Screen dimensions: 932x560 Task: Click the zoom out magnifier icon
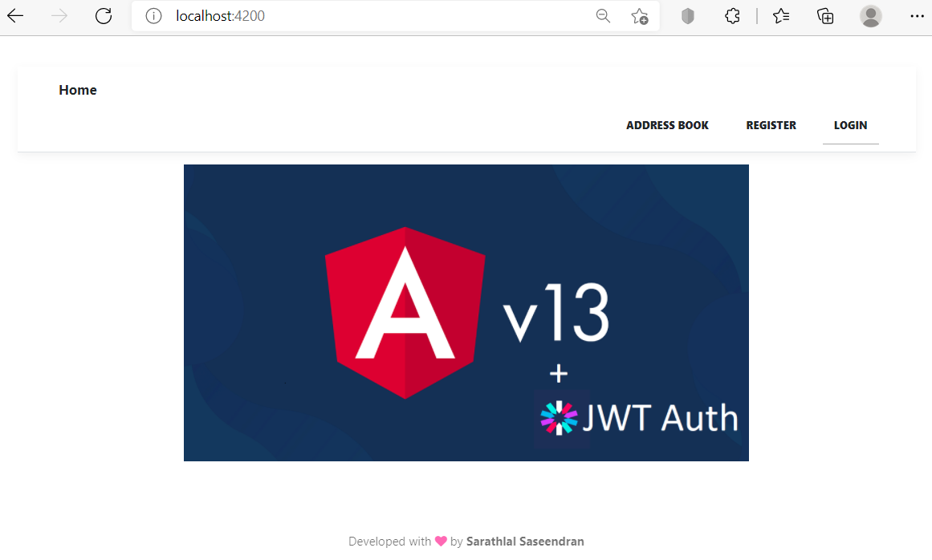tap(603, 16)
